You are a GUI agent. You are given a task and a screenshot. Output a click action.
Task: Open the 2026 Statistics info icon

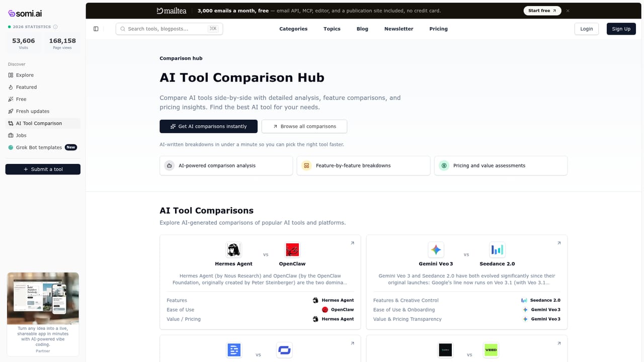(x=55, y=27)
